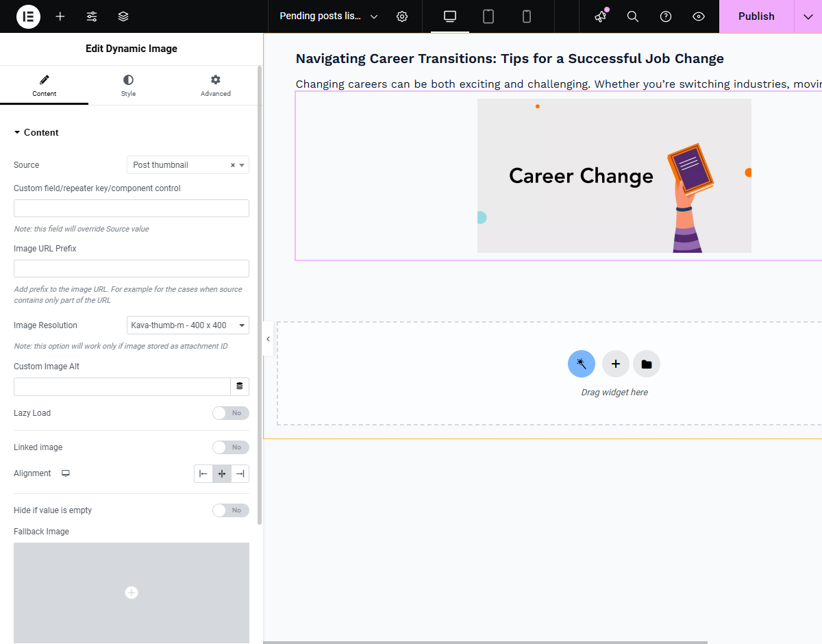
Task: Collapse the editor panel arrow
Action: coord(268,339)
